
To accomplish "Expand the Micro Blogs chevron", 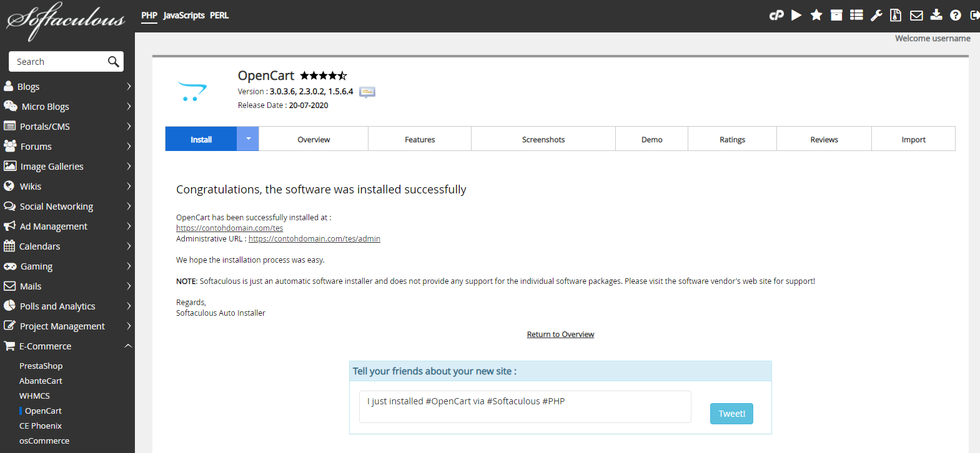I will coord(129,106).
